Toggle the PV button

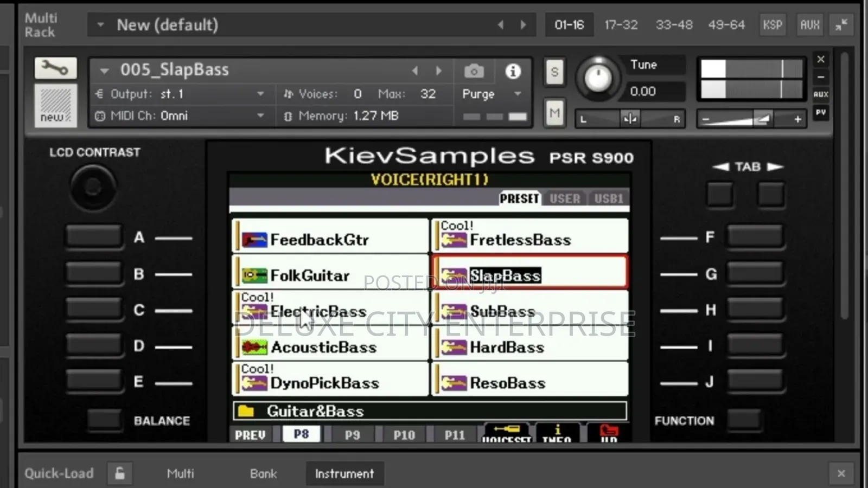(x=821, y=112)
